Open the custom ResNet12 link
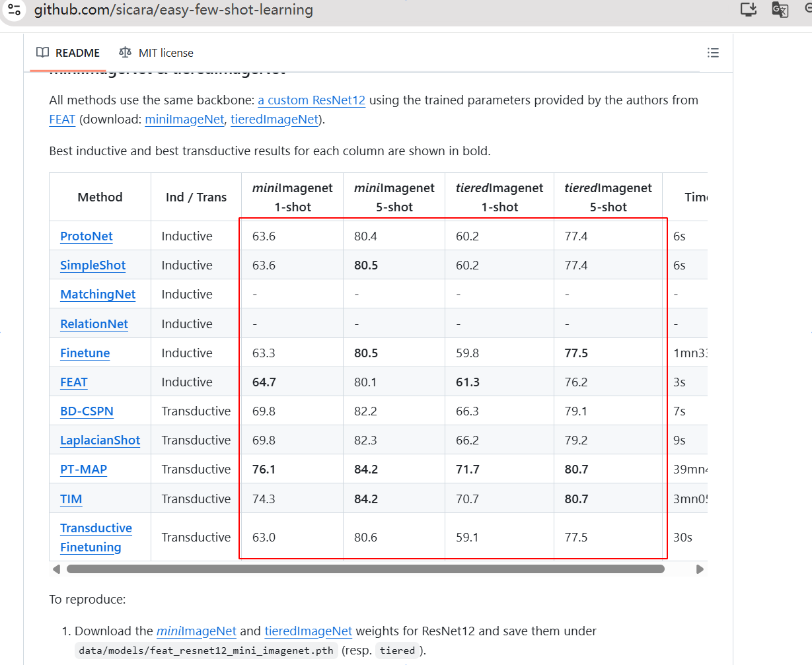Image resolution: width=812 pixels, height=665 pixels. tap(311, 100)
